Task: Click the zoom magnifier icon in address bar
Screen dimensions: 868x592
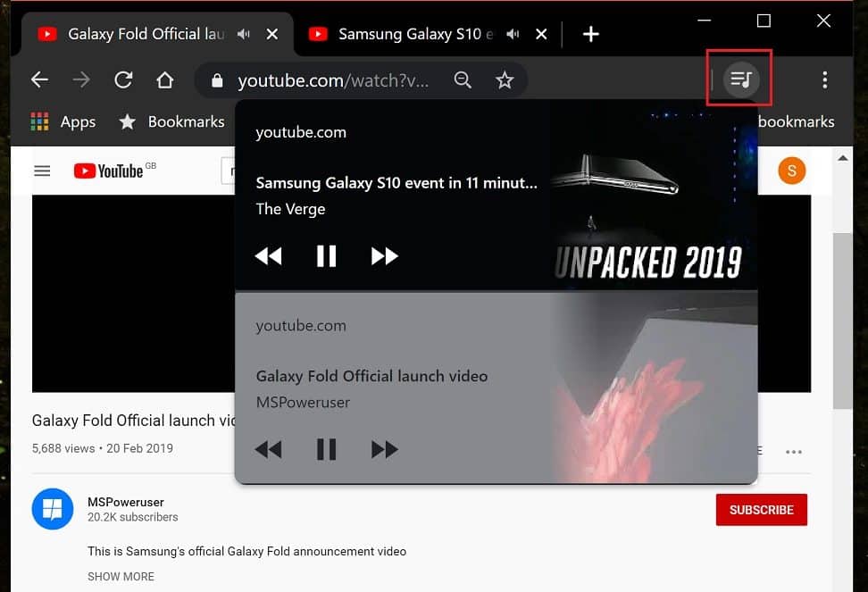Action: pyautogui.click(x=463, y=80)
